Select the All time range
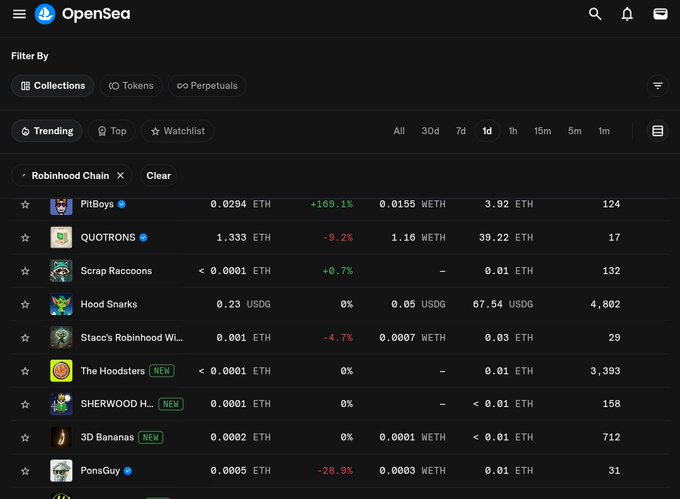 click(x=399, y=131)
